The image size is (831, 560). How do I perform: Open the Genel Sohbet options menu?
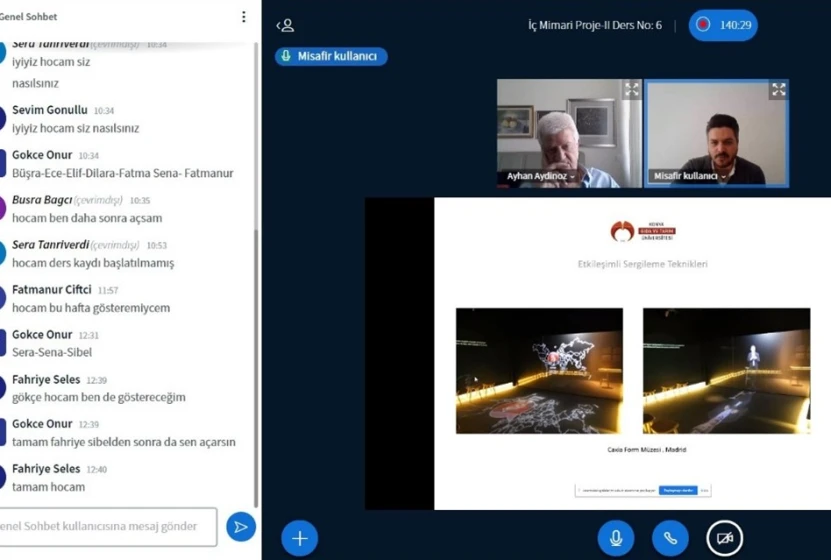point(243,17)
